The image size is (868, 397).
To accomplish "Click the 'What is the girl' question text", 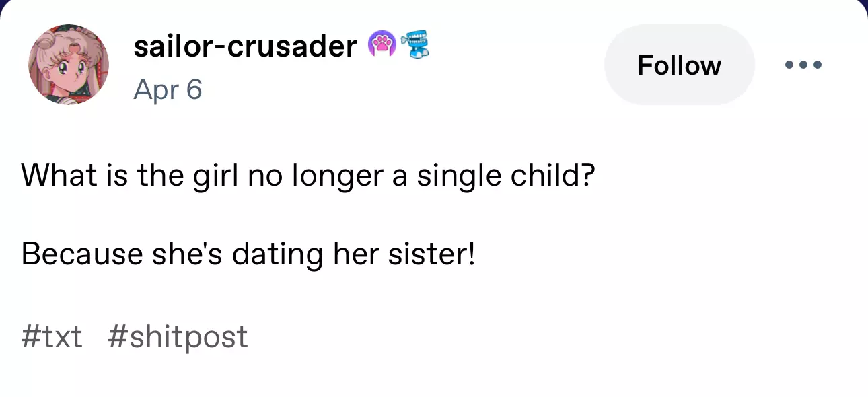I will tap(308, 175).
